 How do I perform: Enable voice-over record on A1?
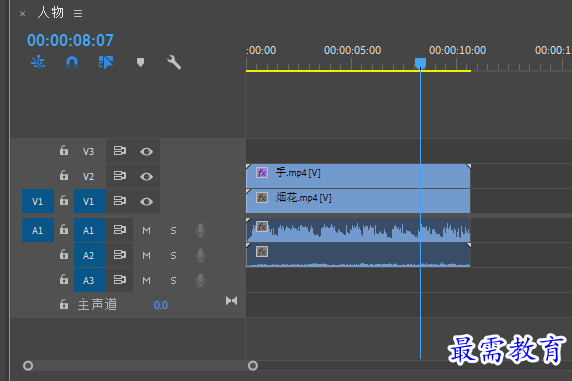click(200, 230)
